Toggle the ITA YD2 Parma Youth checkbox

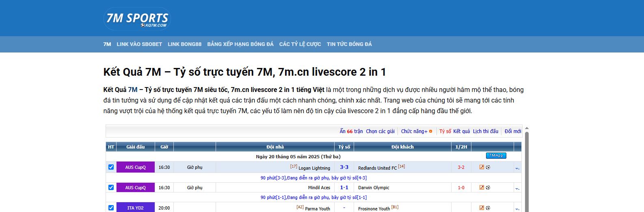[111, 208]
